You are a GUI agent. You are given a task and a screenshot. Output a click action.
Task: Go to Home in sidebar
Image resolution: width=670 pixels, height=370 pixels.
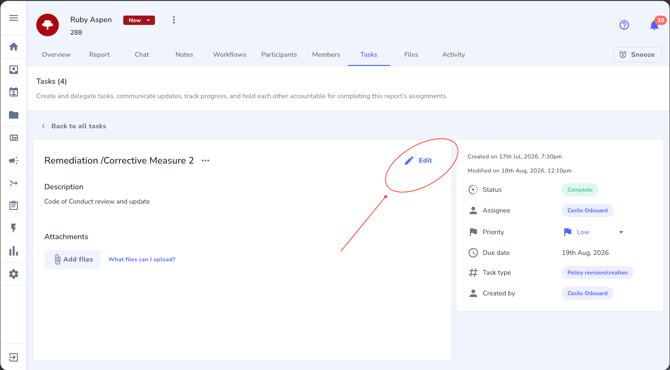click(14, 47)
